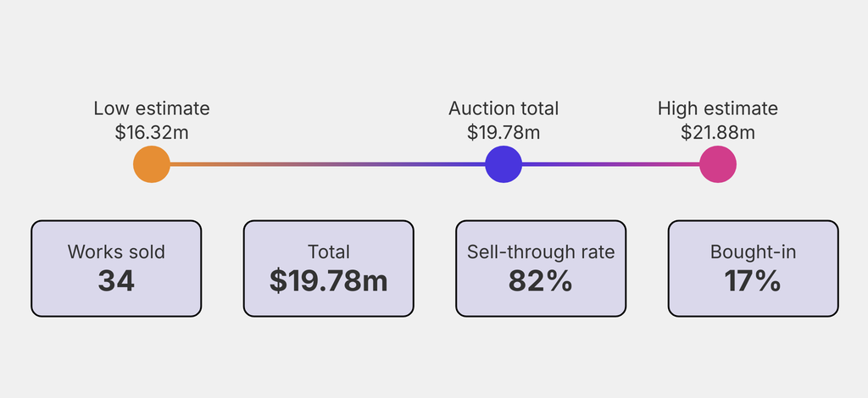Image resolution: width=868 pixels, height=398 pixels.
Task: Click the pink High estimate marker dot
Action: pyautogui.click(x=718, y=164)
